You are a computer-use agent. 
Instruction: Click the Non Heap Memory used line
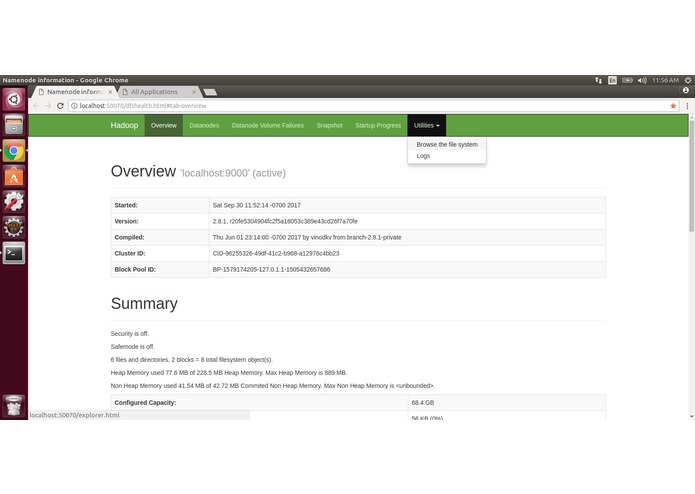[x=273, y=385]
